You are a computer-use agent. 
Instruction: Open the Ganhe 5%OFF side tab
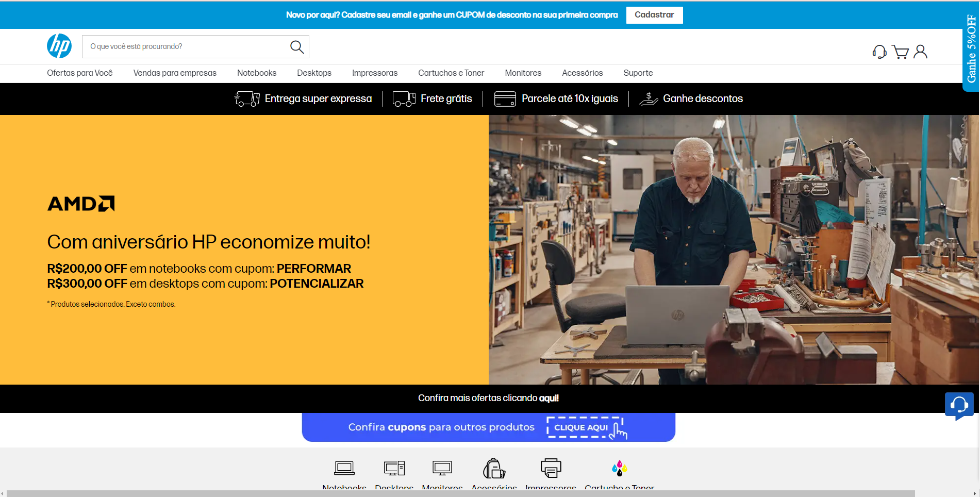tap(971, 49)
